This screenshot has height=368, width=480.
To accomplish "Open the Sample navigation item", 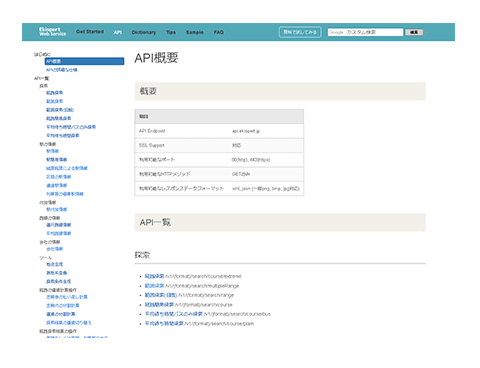I will pos(195,32).
